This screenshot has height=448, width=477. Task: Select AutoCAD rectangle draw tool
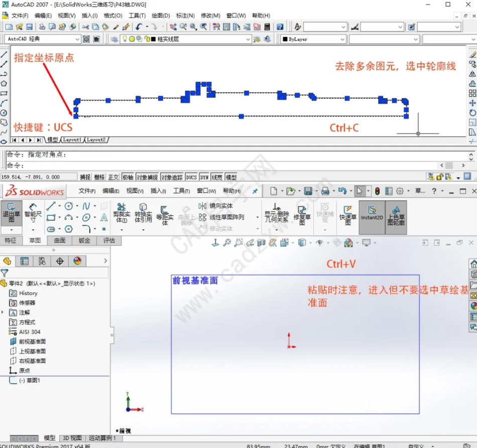pyautogui.click(x=4, y=93)
